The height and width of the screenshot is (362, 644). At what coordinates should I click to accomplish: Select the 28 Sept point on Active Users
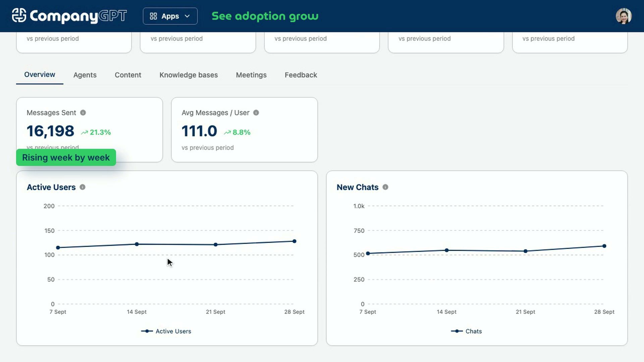pos(294,241)
